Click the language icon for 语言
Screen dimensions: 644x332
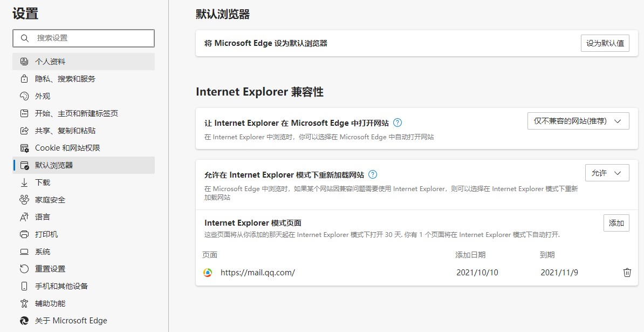pos(24,217)
